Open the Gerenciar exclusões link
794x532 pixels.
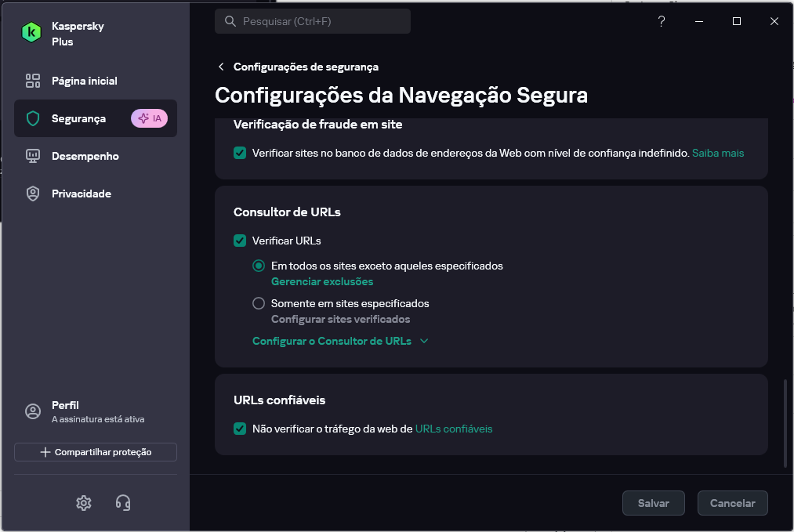(322, 281)
